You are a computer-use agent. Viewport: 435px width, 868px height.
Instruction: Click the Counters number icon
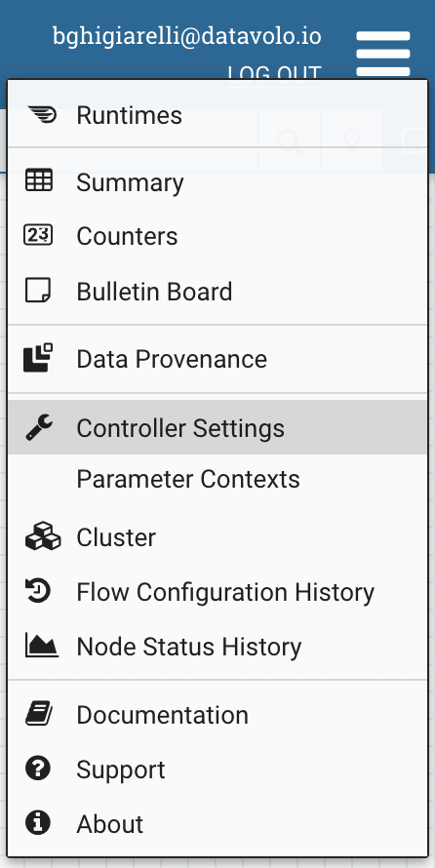coord(38,235)
